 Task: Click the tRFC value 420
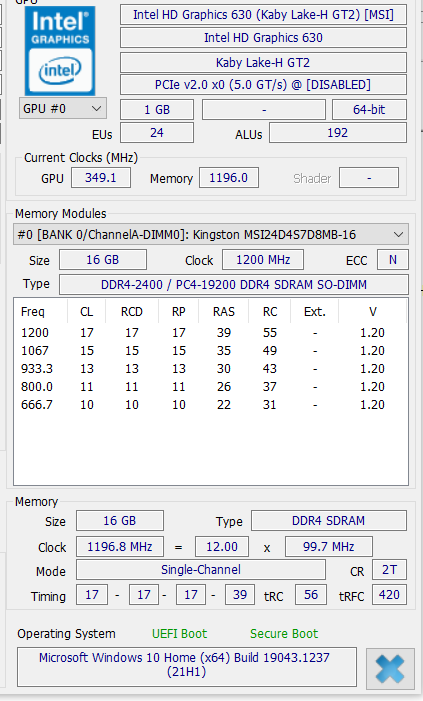tap(389, 595)
